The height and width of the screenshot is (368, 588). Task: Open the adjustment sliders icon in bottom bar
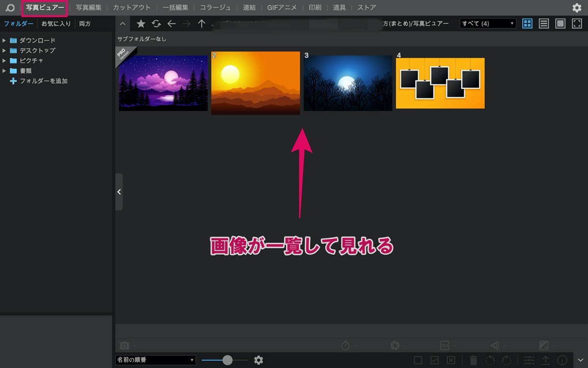(x=529, y=360)
